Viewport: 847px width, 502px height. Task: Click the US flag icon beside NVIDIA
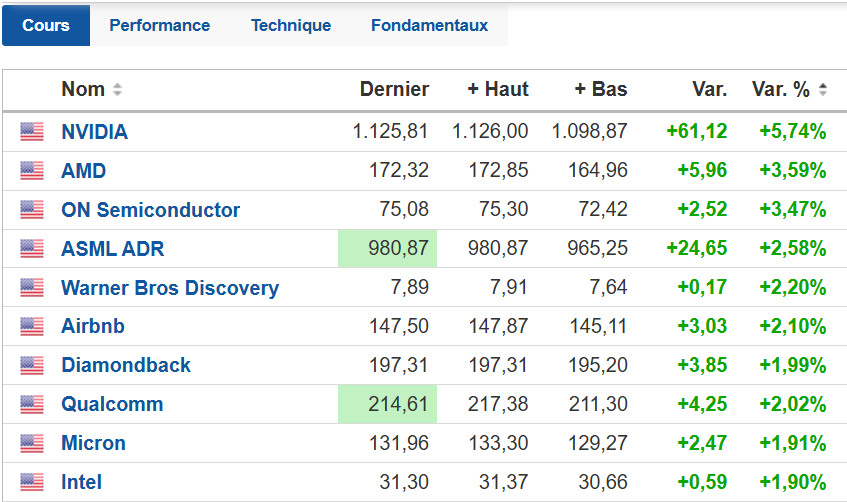pyautogui.click(x=32, y=132)
